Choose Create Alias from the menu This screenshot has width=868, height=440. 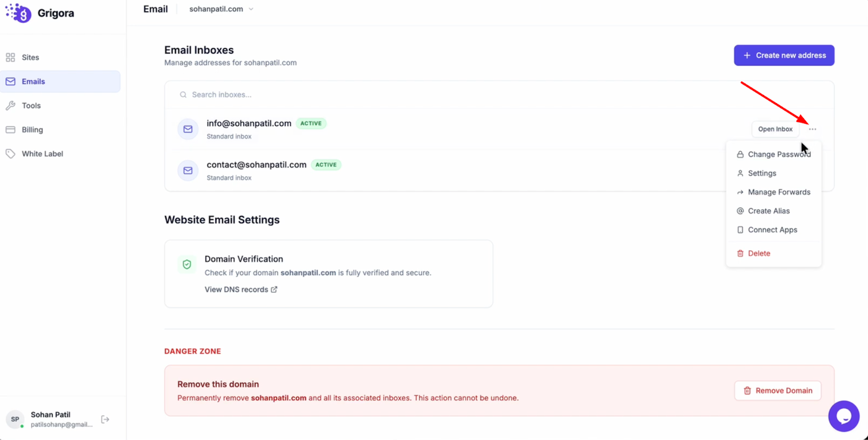point(768,211)
